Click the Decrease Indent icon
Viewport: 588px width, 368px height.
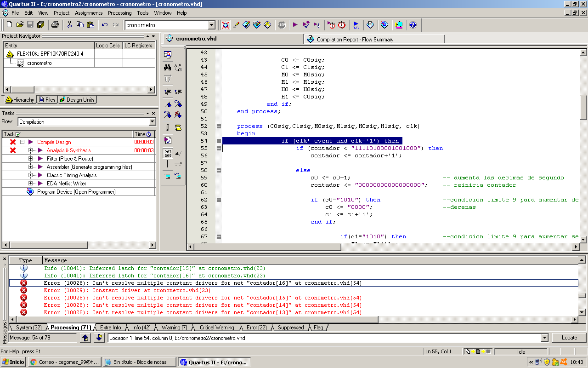(x=178, y=91)
